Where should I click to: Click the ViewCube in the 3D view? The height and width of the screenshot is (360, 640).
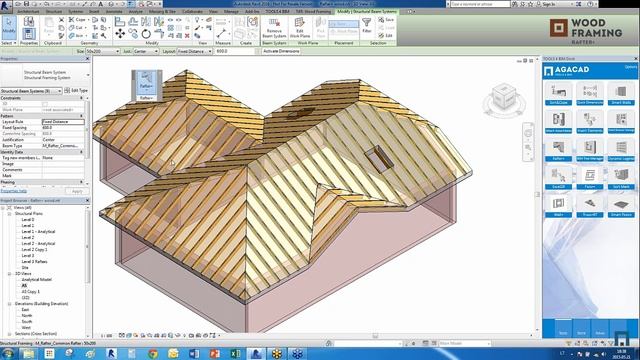click(x=504, y=97)
